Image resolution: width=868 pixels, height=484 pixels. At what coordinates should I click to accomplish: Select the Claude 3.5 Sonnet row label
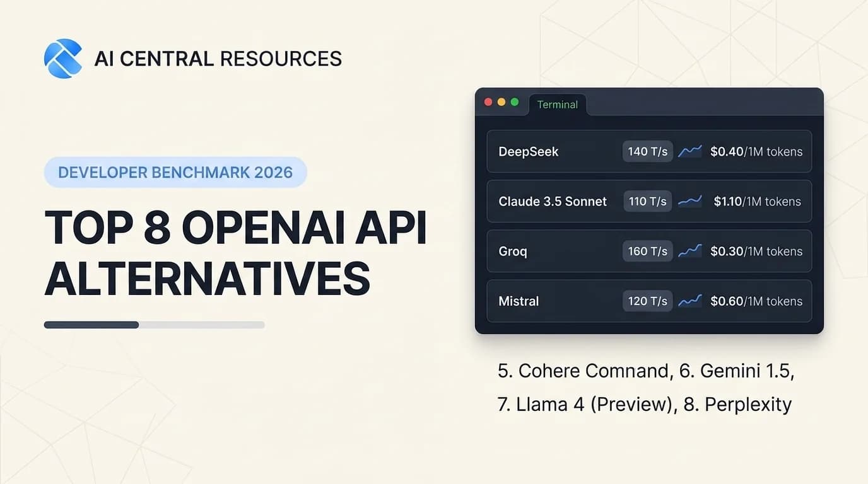pyautogui.click(x=553, y=201)
